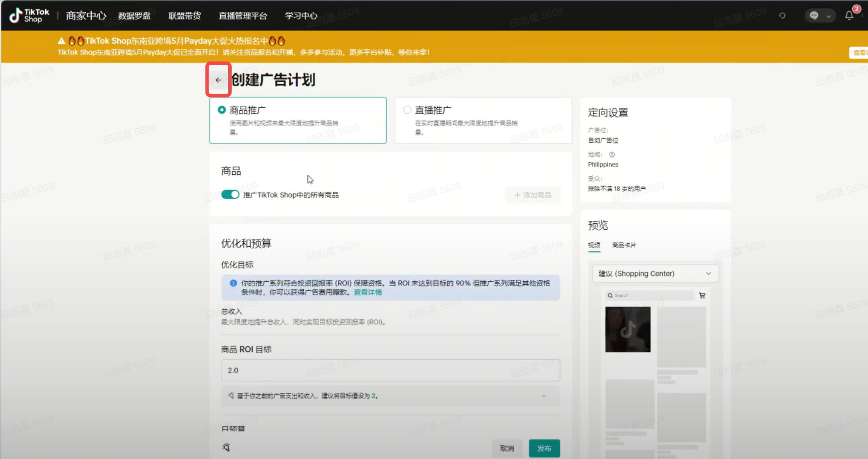Click the TikTok video thumbnail in preview
868x459 pixels.
click(627, 329)
